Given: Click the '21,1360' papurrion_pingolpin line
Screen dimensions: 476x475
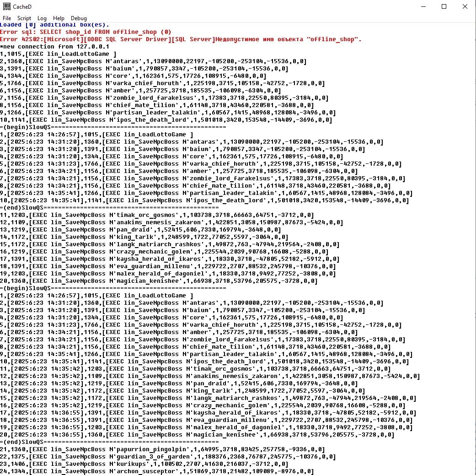Looking at the screenshot, I should (x=162, y=449).
